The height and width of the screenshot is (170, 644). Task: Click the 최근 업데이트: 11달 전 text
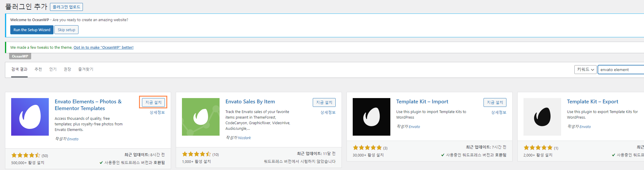(316, 154)
